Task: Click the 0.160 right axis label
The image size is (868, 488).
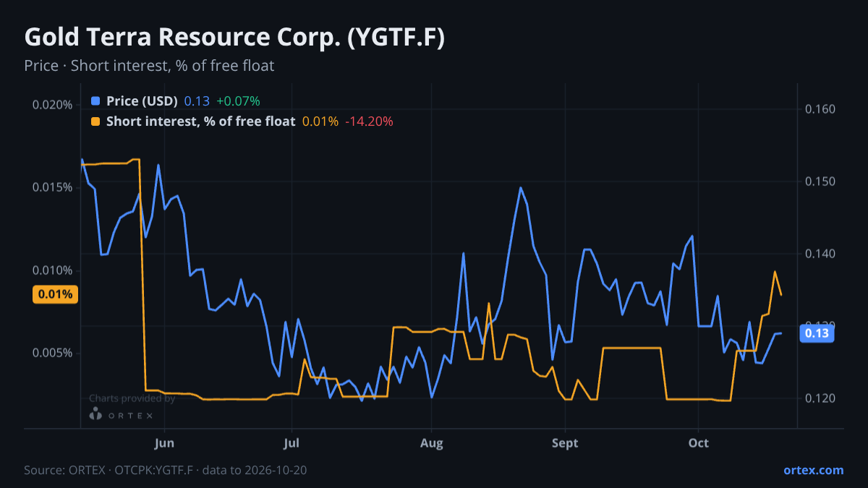Action: point(820,109)
